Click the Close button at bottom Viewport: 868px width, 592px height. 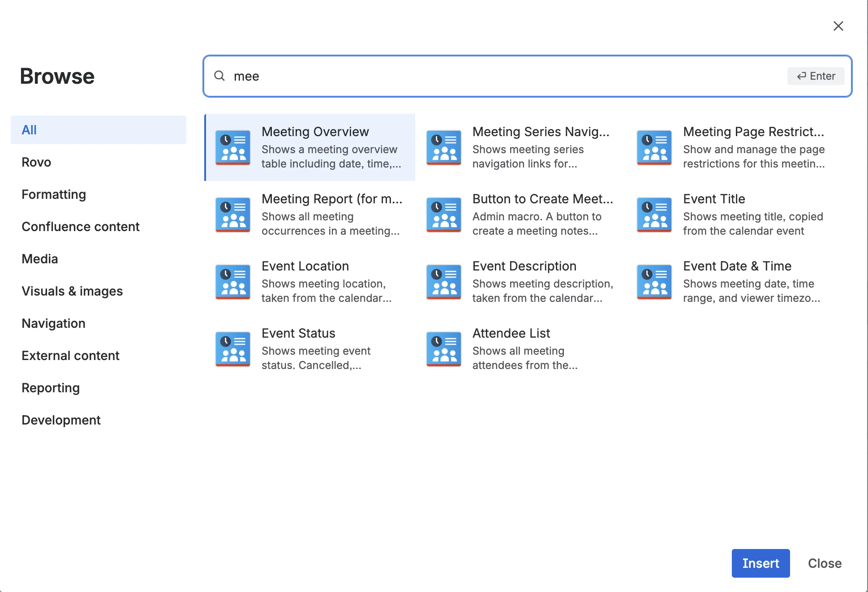(x=825, y=563)
